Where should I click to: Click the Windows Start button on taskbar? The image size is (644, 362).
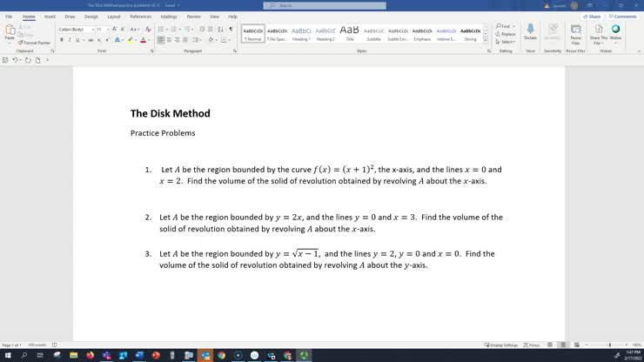[8, 355]
